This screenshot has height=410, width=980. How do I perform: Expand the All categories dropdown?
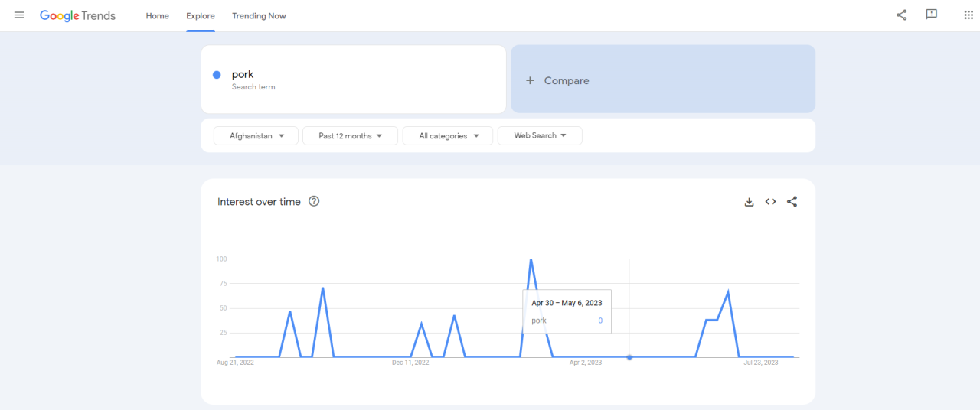click(x=448, y=136)
